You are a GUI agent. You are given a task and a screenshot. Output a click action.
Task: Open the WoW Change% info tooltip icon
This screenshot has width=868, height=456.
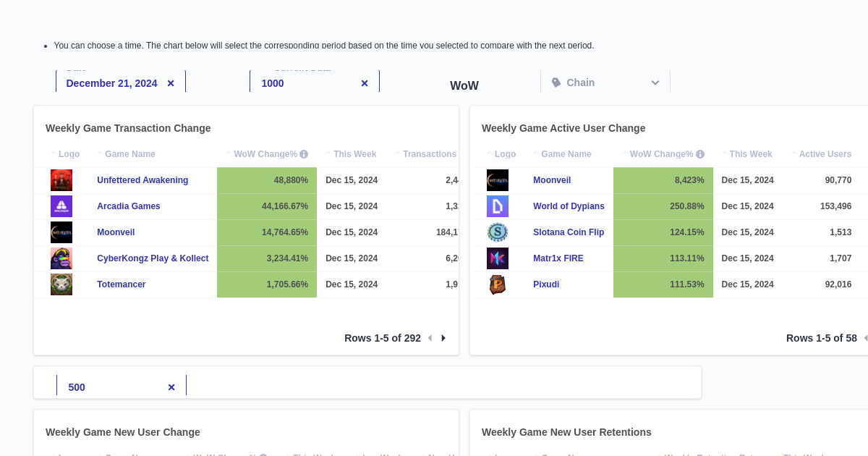[x=304, y=153]
